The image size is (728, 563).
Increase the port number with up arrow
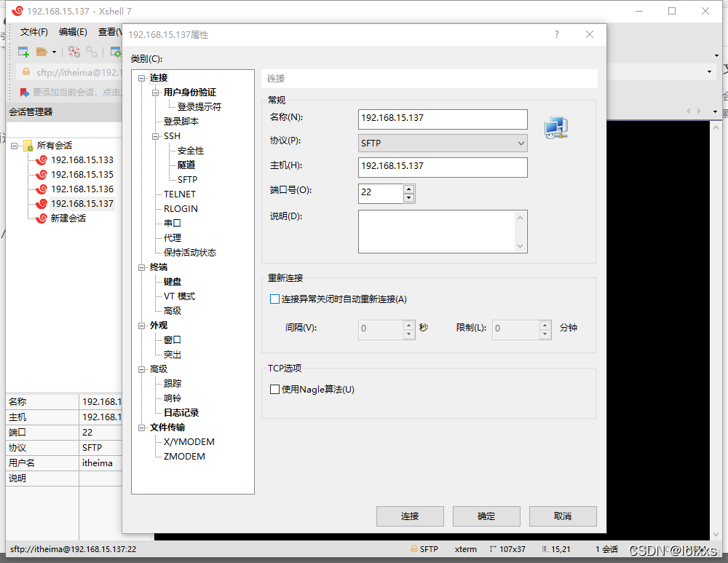tap(408, 189)
